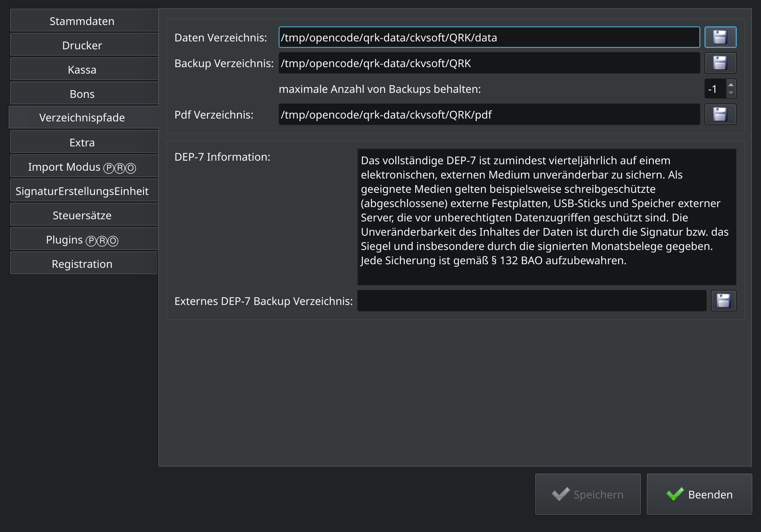Focus the Backup Verzeichnis path field
The width and height of the screenshot is (761, 532).
click(x=489, y=63)
